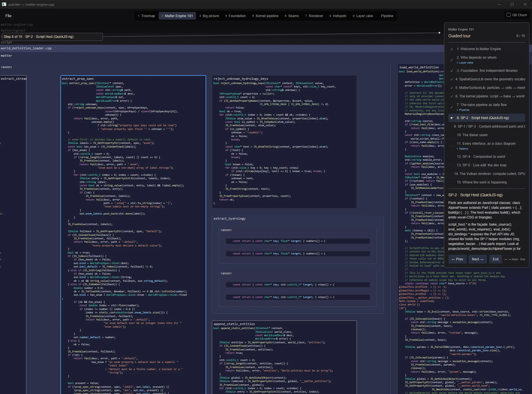Select step 6 The kernel pipeline

(x=487, y=96)
